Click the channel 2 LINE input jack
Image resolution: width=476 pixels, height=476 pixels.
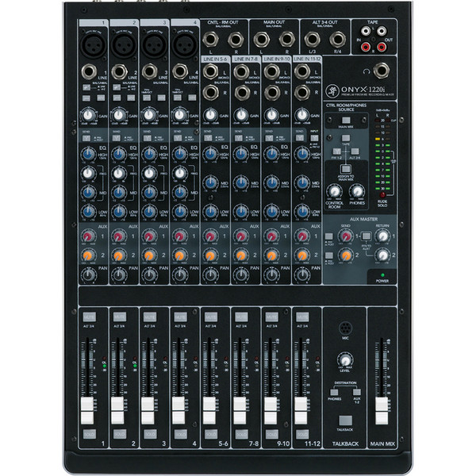(119, 72)
